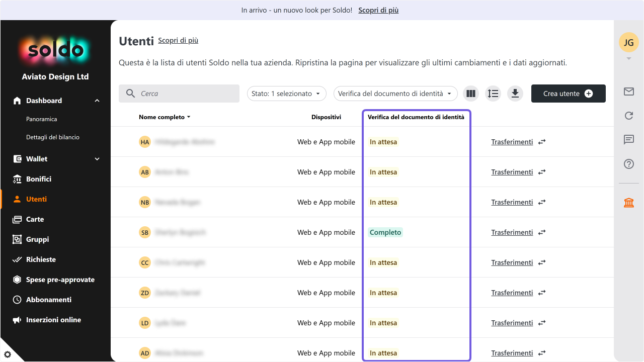
Task: Open the chat message icon in the right sidebar
Action: click(629, 140)
